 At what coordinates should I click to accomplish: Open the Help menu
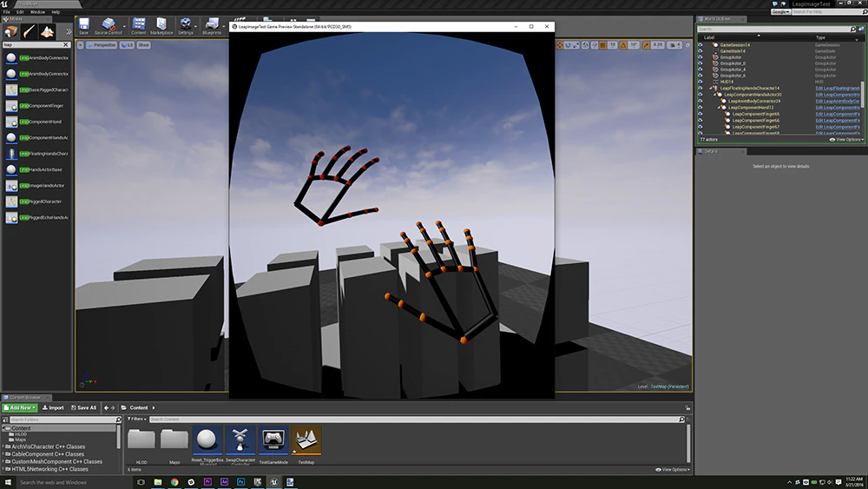tap(56, 11)
